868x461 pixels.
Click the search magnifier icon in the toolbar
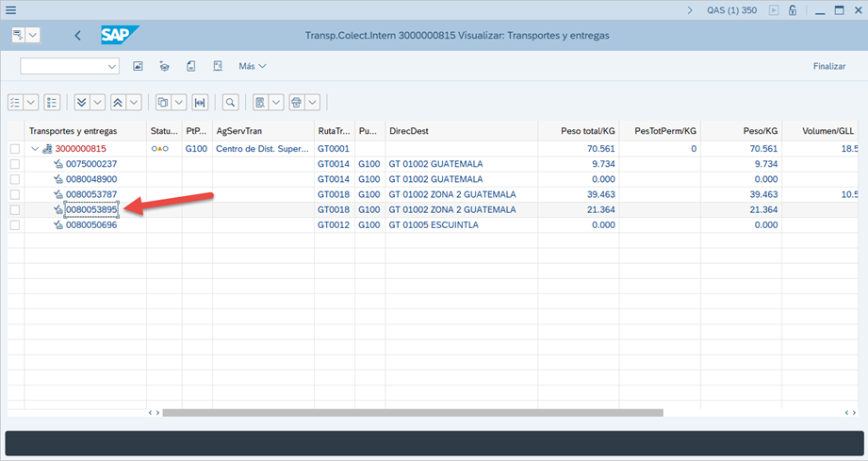click(230, 102)
